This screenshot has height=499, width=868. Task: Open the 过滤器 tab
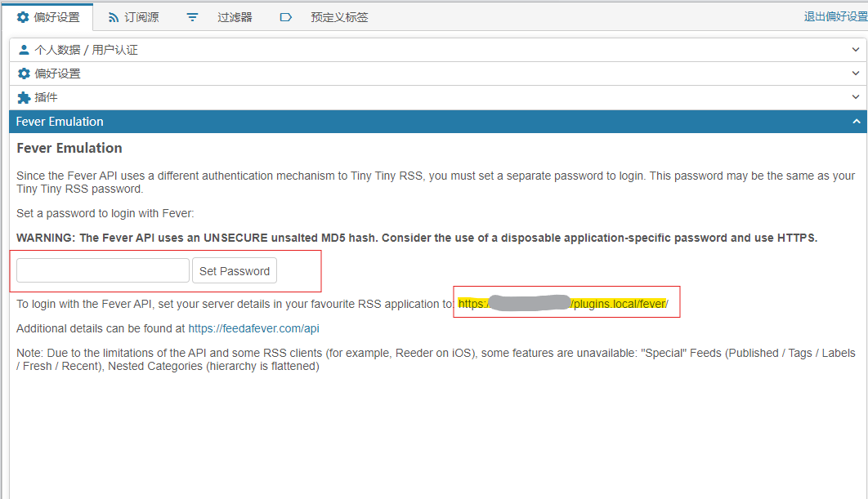click(235, 17)
